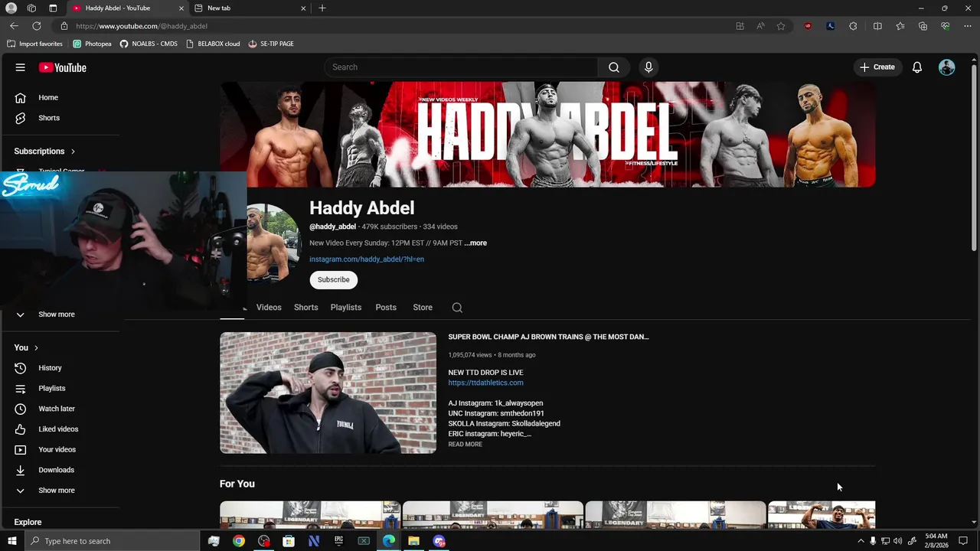This screenshot has height=551, width=980.
Task: Switch to the channel Videos tab
Action: (x=269, y=308)
